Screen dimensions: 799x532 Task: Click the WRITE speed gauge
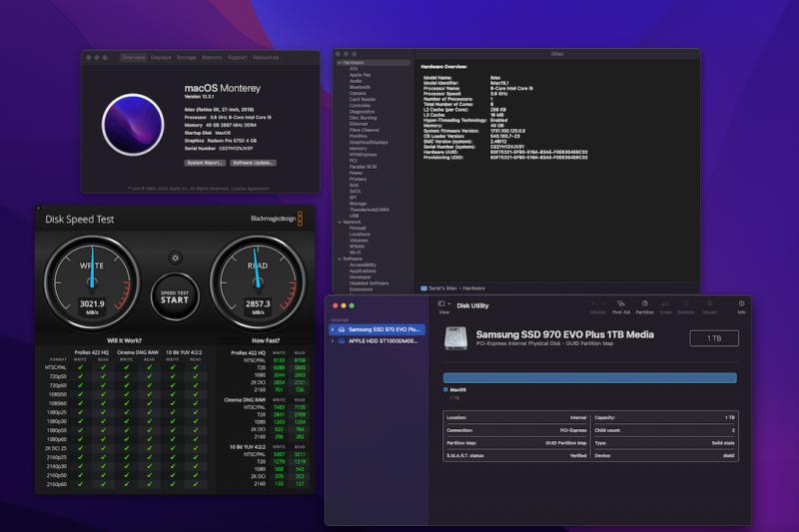click(x=92, y=281)
